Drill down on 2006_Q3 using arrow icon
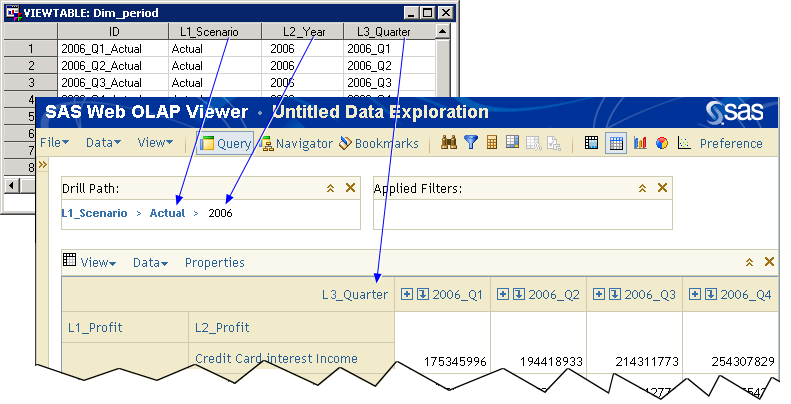 [x=614, y=294]
